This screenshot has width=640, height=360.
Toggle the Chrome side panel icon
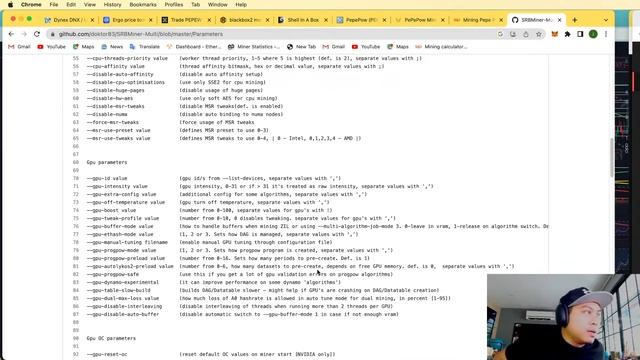tap(580, 34)
